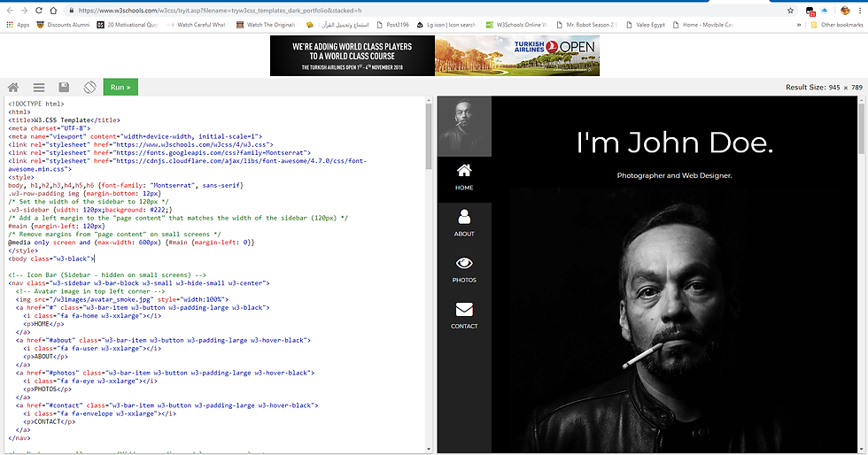This screenshot has width=868, height=455.
Task: Open CONTACT via the envelope icon
Action: point(464,310)
